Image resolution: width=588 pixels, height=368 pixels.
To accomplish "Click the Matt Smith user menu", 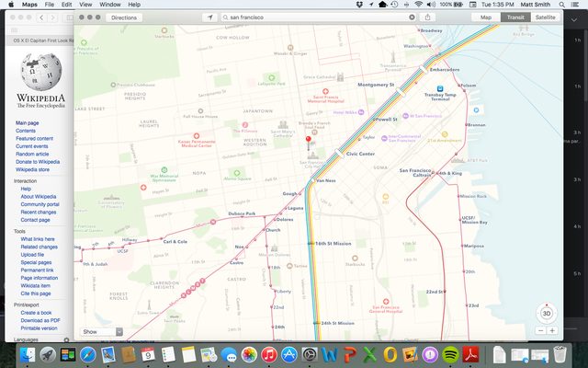I will point(535,5).
